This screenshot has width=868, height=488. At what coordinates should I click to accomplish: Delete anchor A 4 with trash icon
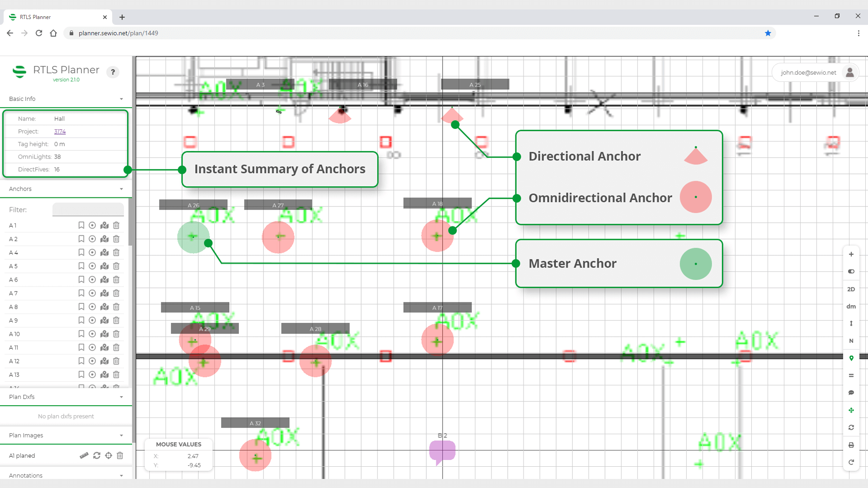tap(116, 253)
